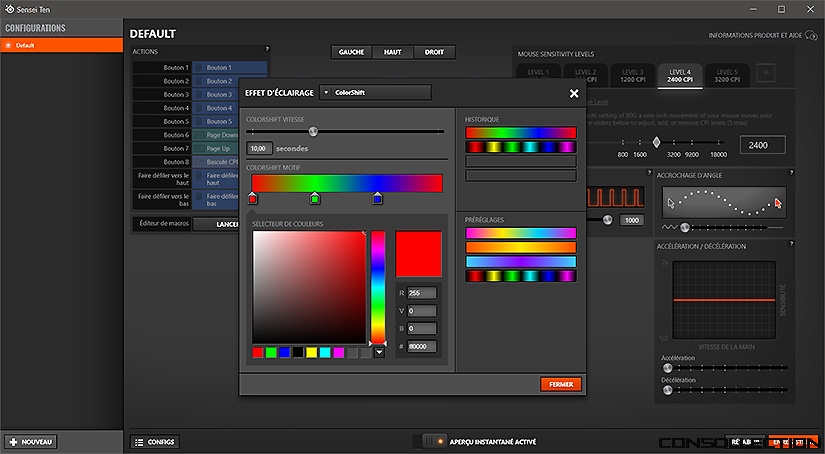Click the B blue value field
This screenshot has width=825, height=454.
tap(421, 328)
